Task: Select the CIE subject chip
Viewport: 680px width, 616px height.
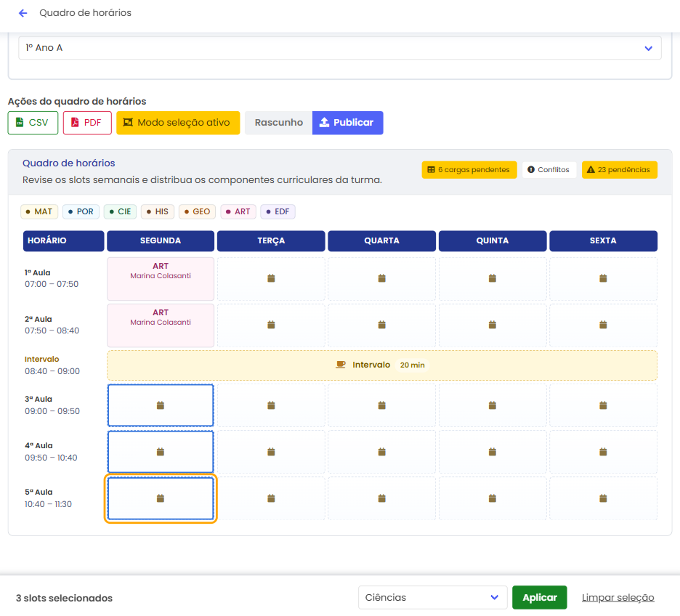Action: (x=120, y=211)
